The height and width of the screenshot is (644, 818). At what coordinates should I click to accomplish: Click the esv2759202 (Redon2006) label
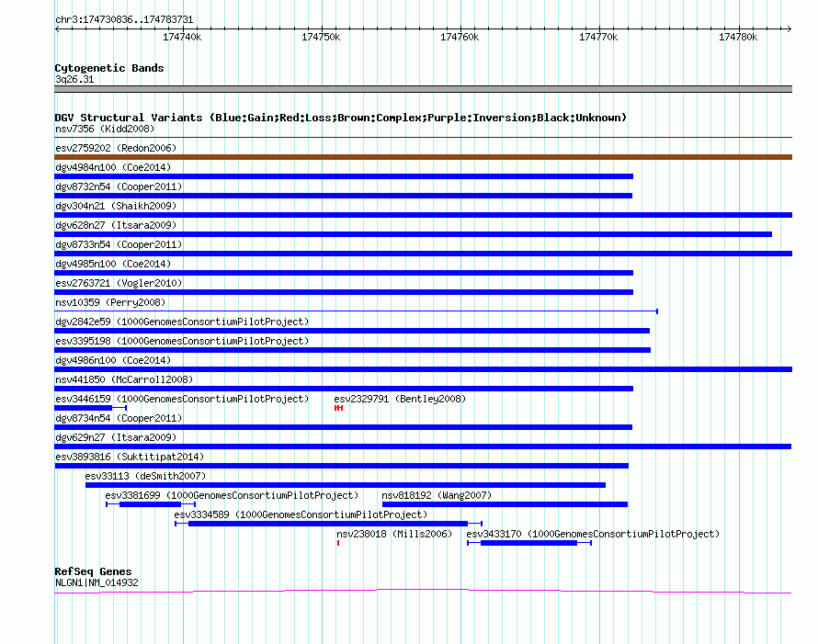116,148
